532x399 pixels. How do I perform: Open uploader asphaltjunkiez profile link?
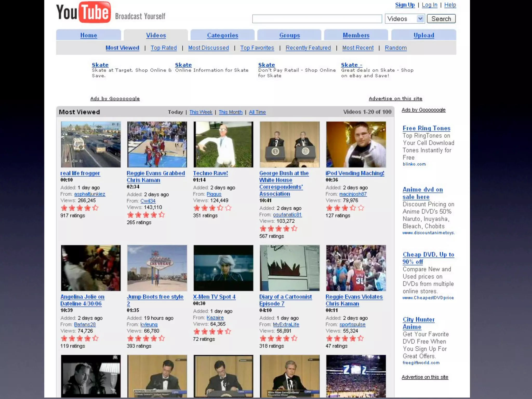[x=90, y=194]
